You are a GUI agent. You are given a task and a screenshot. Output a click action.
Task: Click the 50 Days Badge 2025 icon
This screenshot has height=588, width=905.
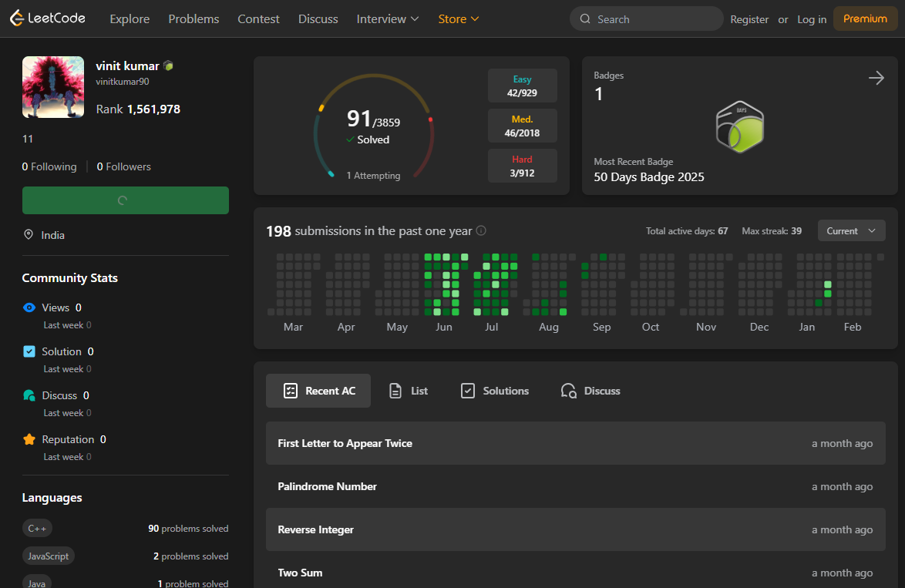pos(738,126)
